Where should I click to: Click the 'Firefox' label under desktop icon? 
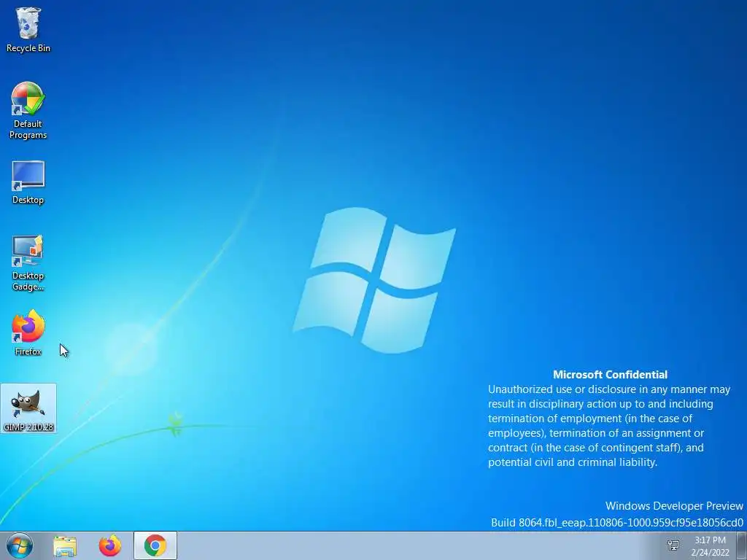(28, 351)
